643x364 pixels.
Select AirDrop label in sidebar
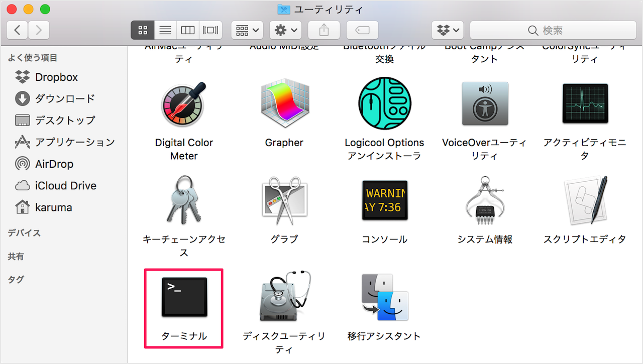[54, 164]
